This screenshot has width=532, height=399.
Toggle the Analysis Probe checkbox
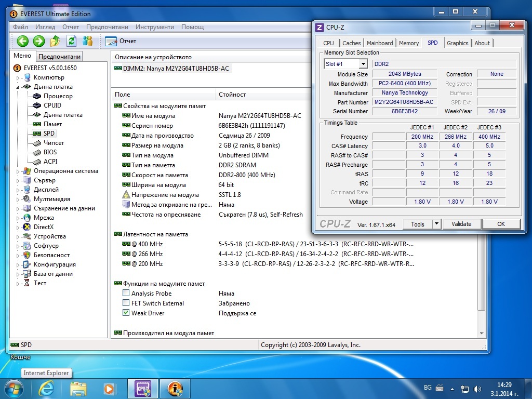click(126, 293)
